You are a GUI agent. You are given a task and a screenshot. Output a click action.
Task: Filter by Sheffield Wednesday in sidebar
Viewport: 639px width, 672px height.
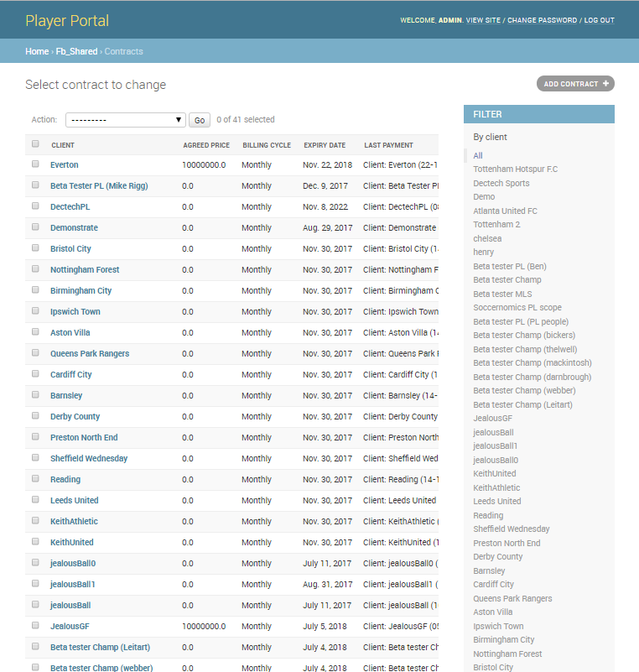click(x=512, y=529)
